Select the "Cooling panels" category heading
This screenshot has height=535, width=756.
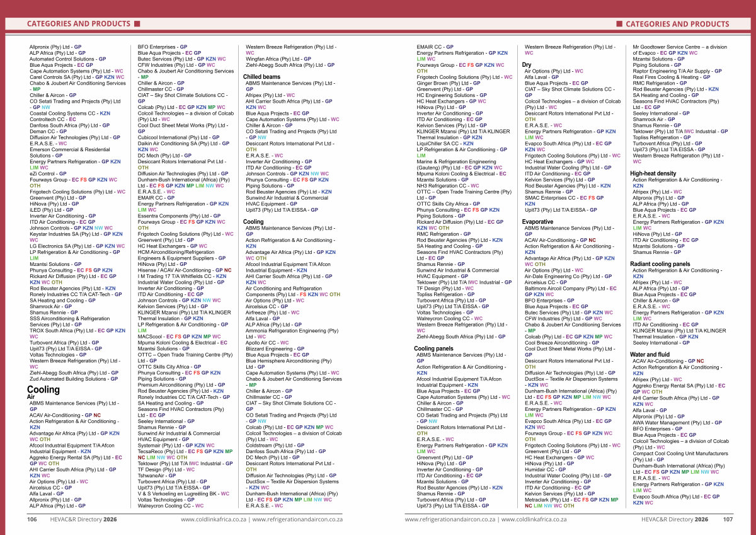point(433,348)
